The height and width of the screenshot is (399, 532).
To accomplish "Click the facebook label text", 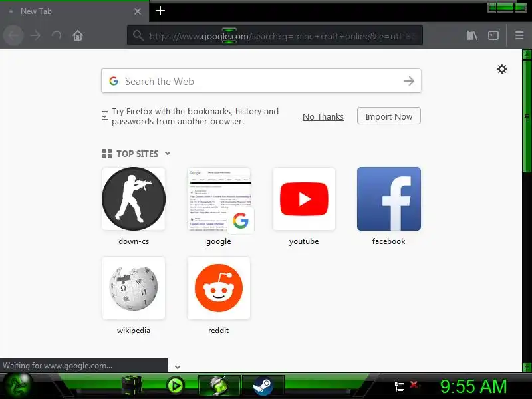I will [x=388, y=241].
